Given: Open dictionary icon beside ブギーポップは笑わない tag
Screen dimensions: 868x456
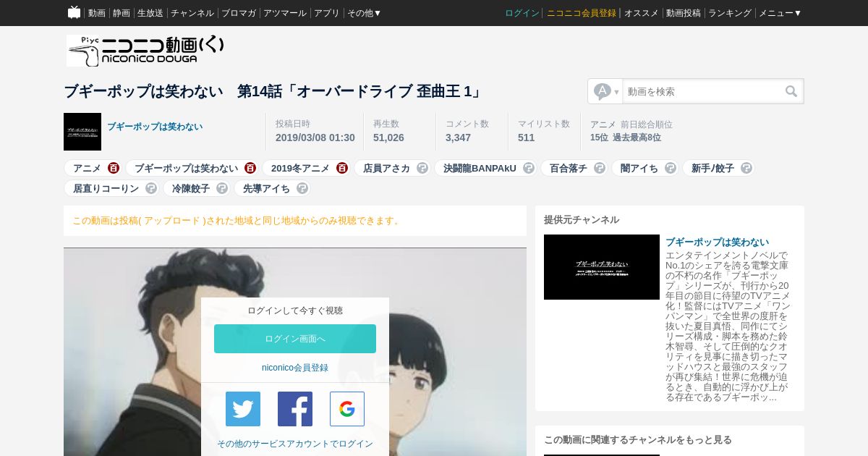Looking at the screenshot, I should tap(250, 168).
